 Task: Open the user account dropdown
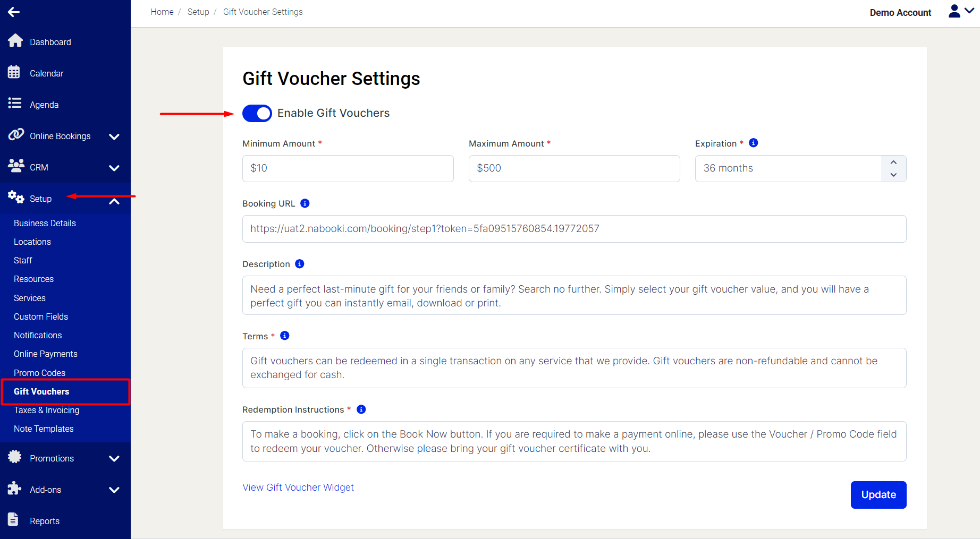coord(961,11)
